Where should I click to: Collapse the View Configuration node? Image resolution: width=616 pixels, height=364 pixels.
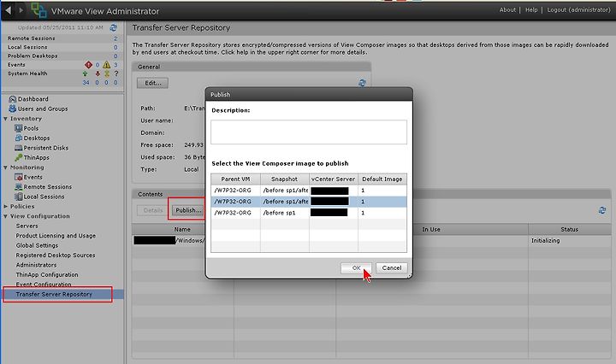5,216
